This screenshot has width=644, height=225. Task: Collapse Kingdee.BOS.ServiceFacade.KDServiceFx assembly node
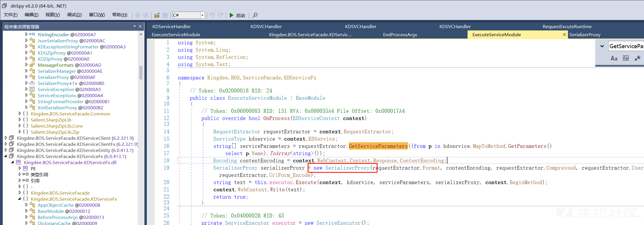click(x=6, y=156)
